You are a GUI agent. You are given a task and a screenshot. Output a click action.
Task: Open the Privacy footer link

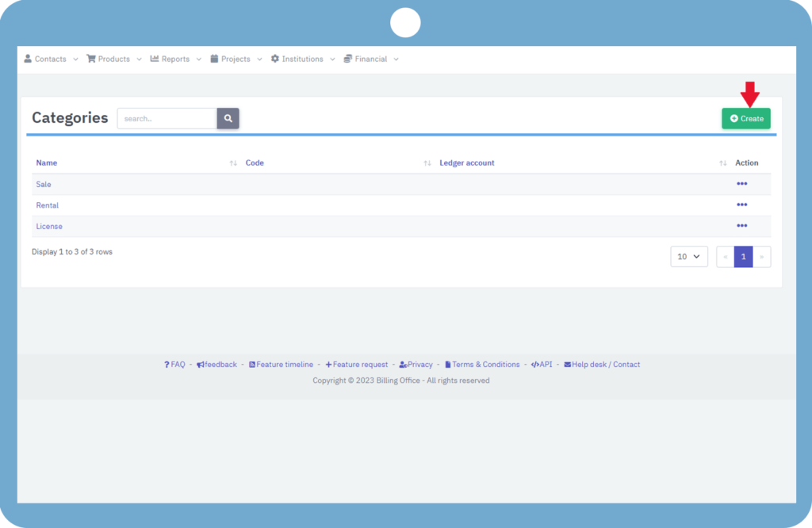(416, 365)
